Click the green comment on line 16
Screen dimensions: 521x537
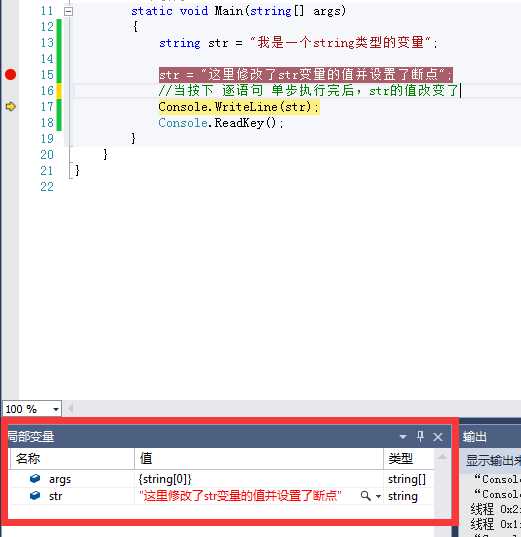[309, 90]
